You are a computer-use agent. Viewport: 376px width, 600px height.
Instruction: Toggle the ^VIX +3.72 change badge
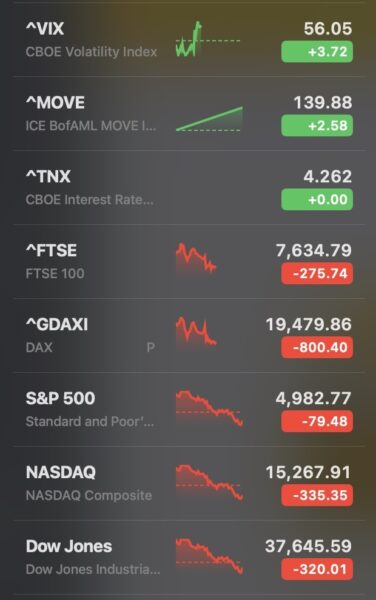[x=317, y=52]
